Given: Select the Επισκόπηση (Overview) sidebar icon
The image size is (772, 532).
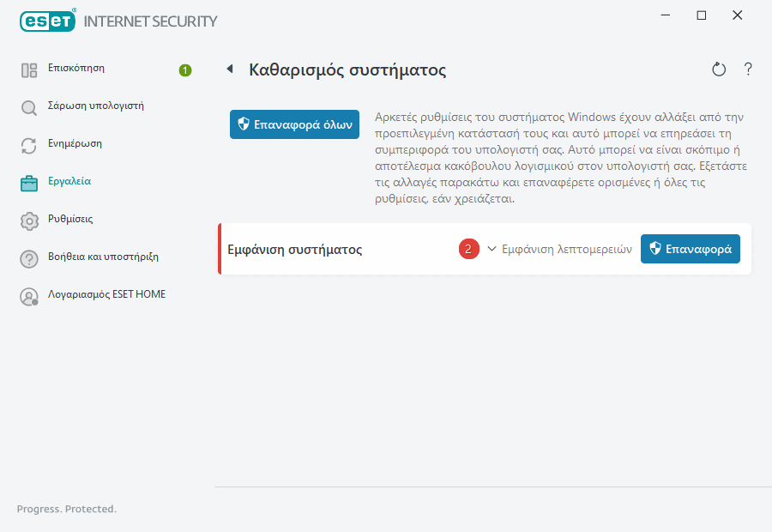Looking at the screenshot, I should pos(28,68).
